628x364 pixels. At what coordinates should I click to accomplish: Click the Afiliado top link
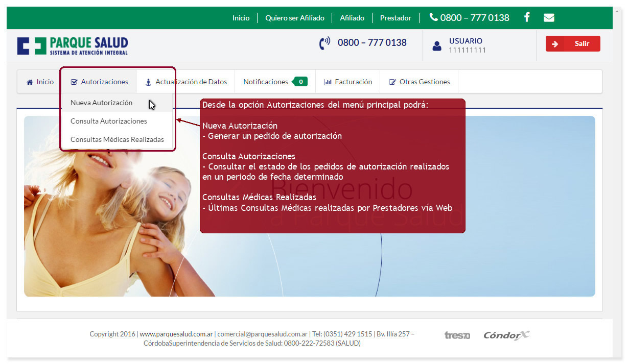pyautogui.click(x=352, y=18)
